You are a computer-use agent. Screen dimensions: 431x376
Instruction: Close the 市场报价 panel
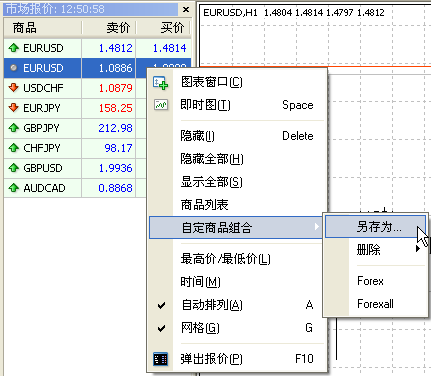pos(186,10)
